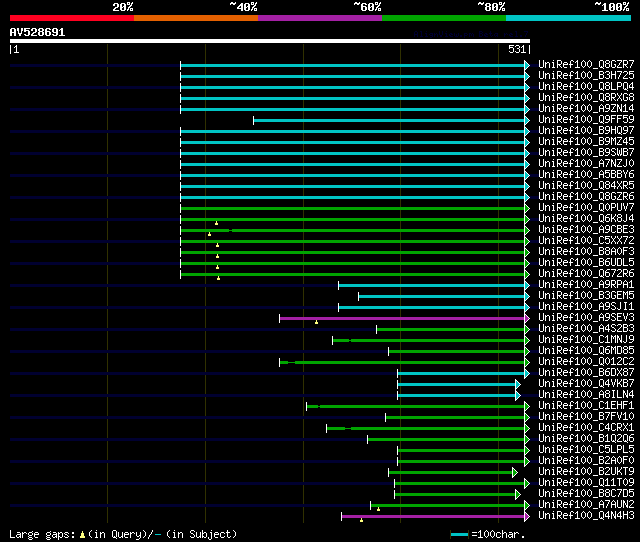Click the green alignment bar for UniRef100_Q0PUV7
Screen dimensions: 640x542
(x=353, y=208)
